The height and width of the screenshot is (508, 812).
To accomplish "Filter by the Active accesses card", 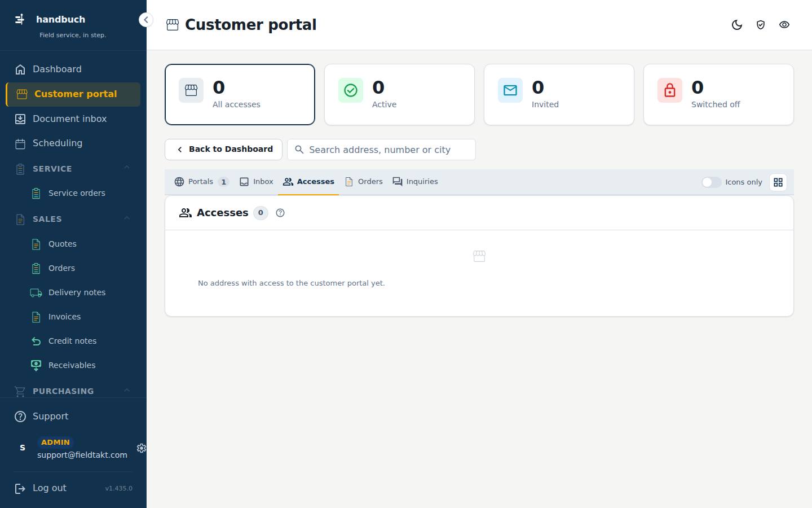I will (x=399, y=94).
